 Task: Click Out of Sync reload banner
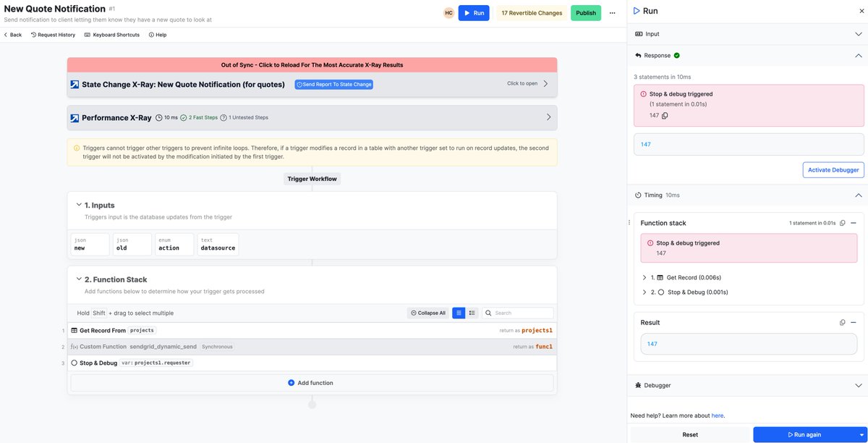click(x=312, y=65)
